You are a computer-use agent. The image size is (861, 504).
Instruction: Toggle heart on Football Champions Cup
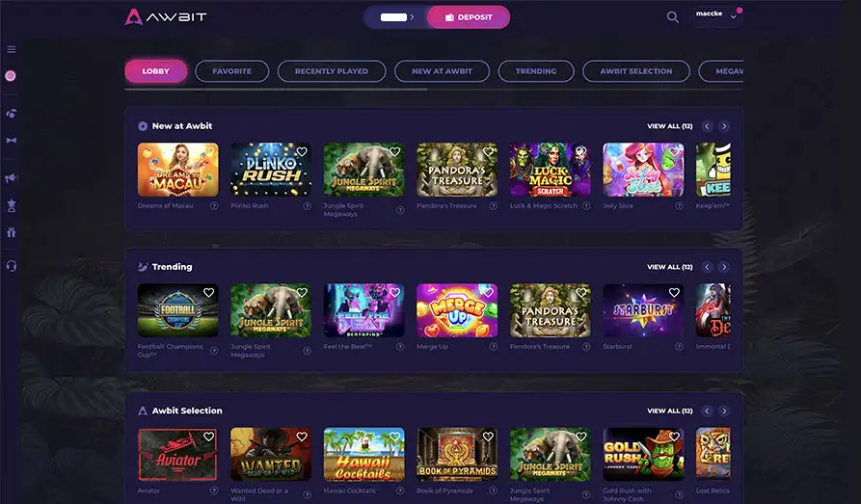tap(208, 293)
